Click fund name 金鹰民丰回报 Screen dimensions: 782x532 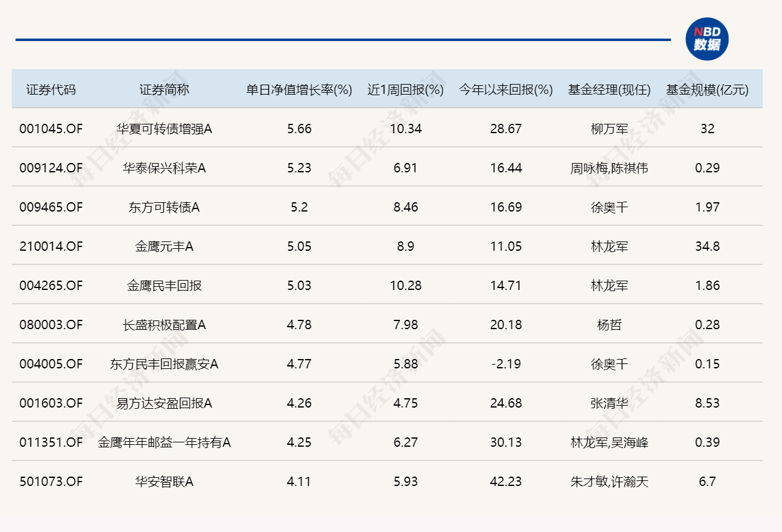pyautogui.click(x=164, y=286)
